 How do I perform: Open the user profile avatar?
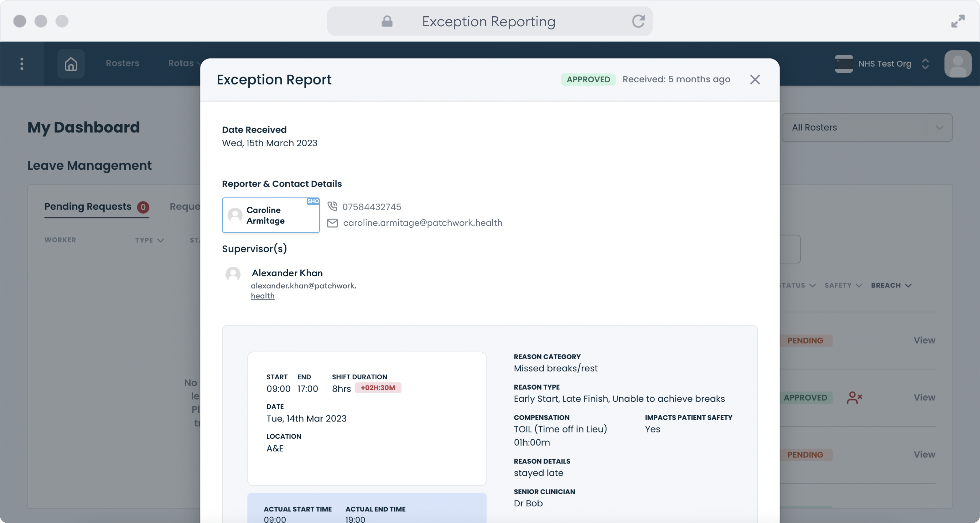click(957, 64)
